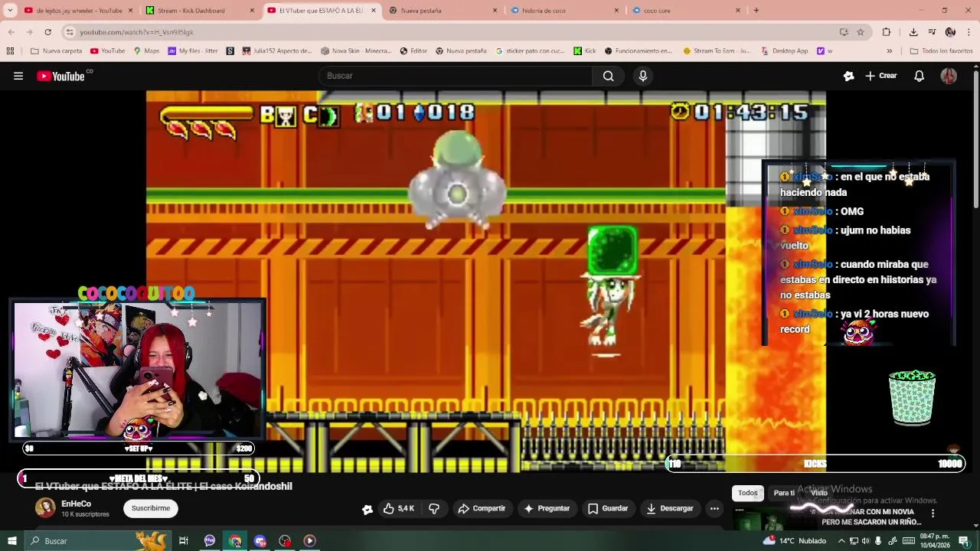Open Chrome profile avatar
980x551 pixels.
pyautogui.click(x=950, y=32)
